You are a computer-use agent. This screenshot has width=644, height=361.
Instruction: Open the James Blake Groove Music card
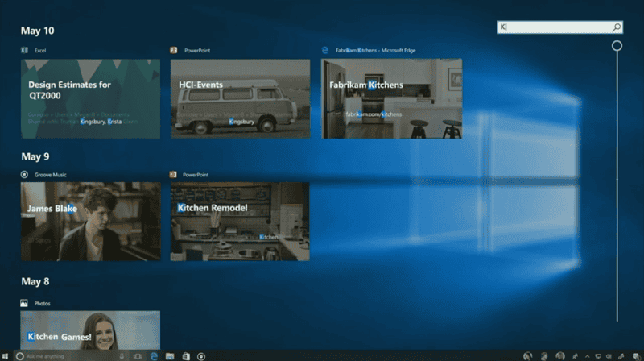click(90, 222)
